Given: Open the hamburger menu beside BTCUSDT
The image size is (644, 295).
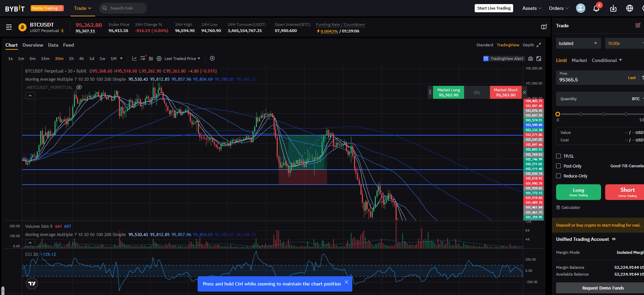Looking at the screenshot, I should pos(9,27).
